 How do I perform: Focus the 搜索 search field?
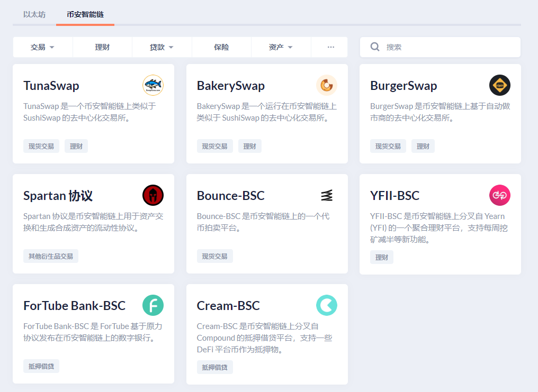(x=440, y=47)
